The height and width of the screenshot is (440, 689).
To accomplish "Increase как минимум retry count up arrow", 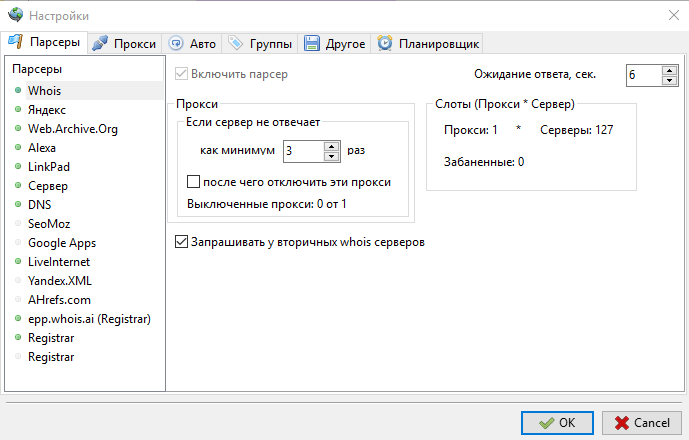I will point(332,146).
